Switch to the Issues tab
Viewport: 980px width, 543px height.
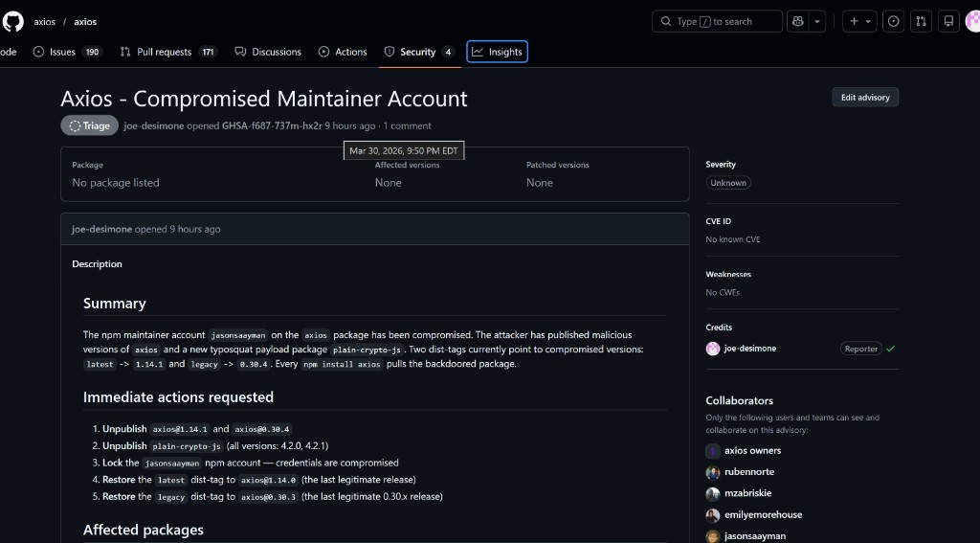(x=68, y=52)
